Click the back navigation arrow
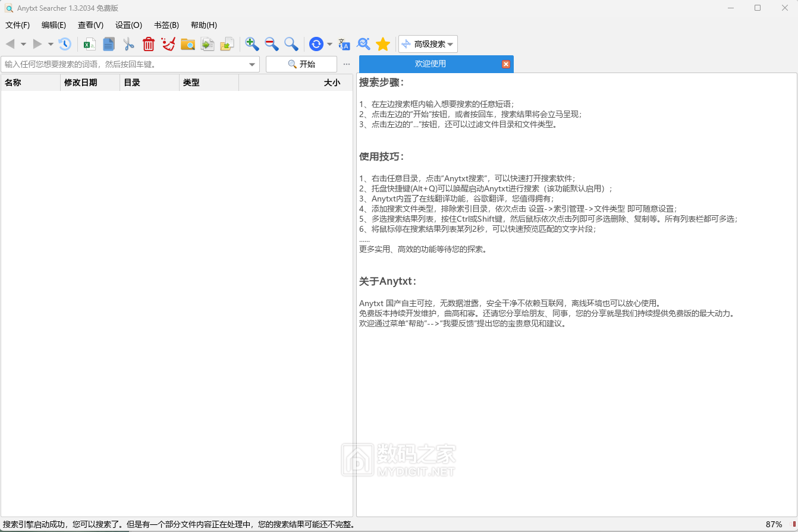This screenshot has width=798, height=532. [x=10, y=44]
